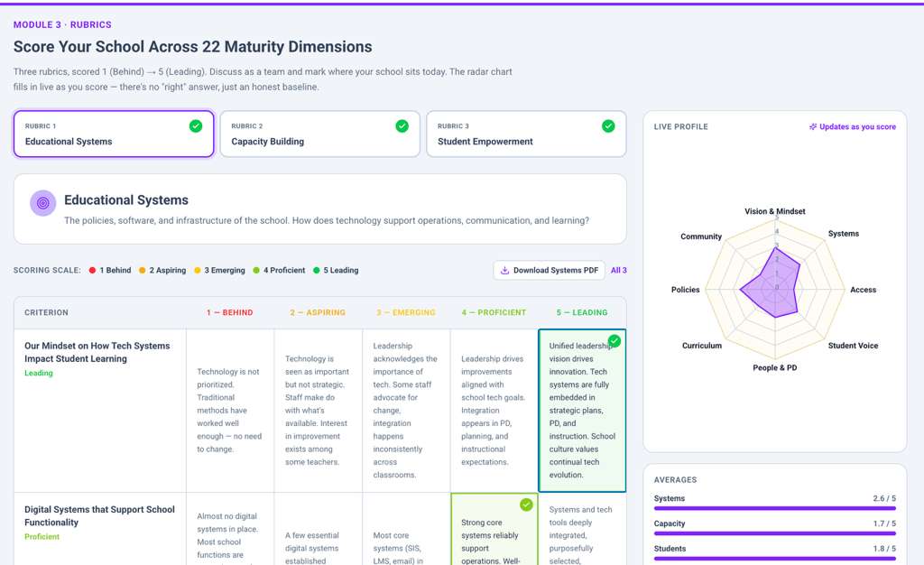Switch to Rubric 2 Capacity Building tab
The width and height of the screenshot is (924, 565).
(x=320, y=134)
